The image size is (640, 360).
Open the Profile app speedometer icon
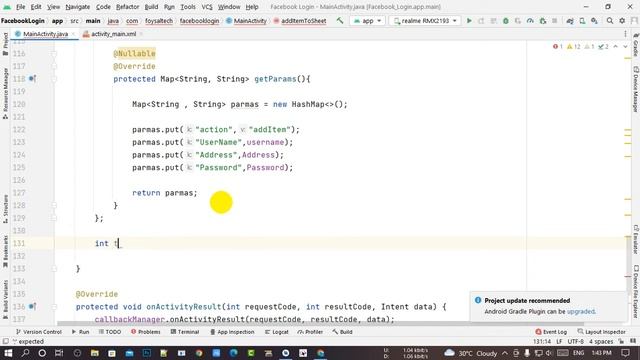point(530,20)
